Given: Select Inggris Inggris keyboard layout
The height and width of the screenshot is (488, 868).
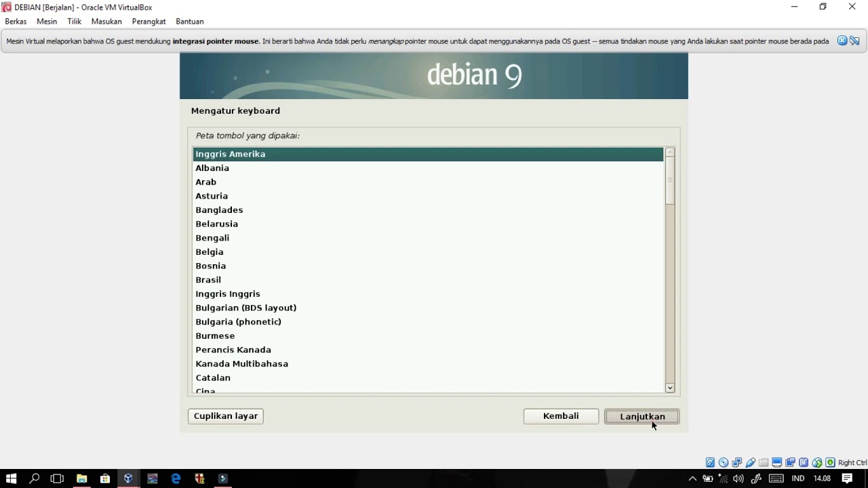Looking at the screenshot, I should [428, 293].
